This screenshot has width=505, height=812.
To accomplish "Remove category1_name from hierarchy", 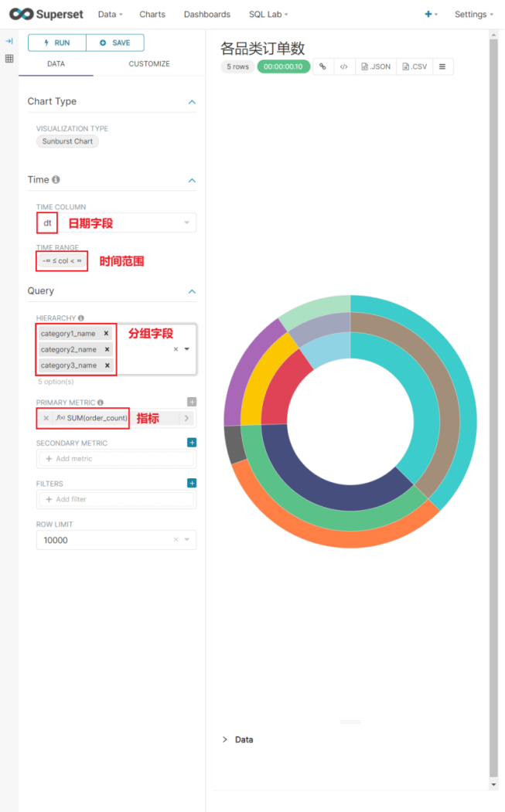I will click(x=106, y=334).
